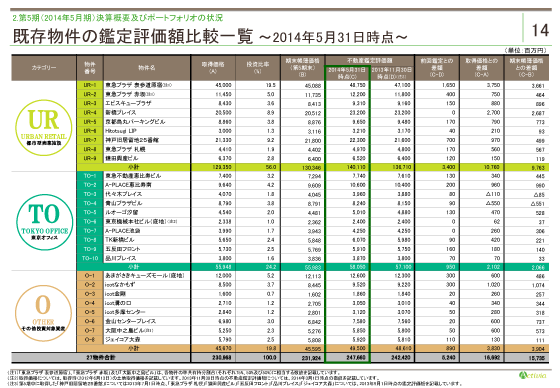Click the TK新橋ビル property name
560x388 pixels.
tap(120, 240)
